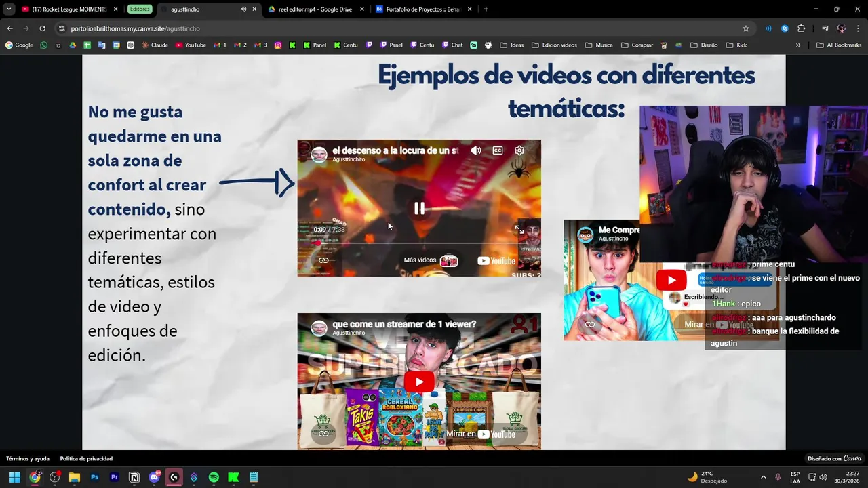The height and width of the screenshot is (488, 868).
Task: Open File Explorer from the taskbar
Action: pos(75,477)
